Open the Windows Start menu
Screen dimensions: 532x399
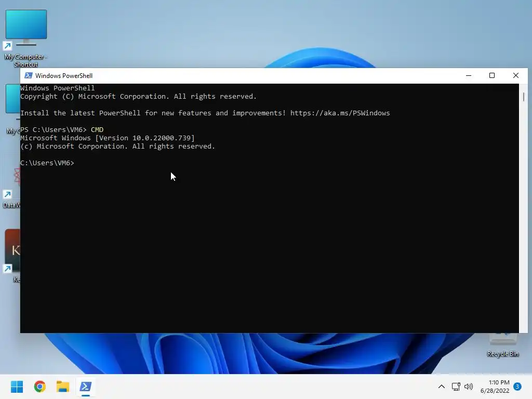point(17,387)
